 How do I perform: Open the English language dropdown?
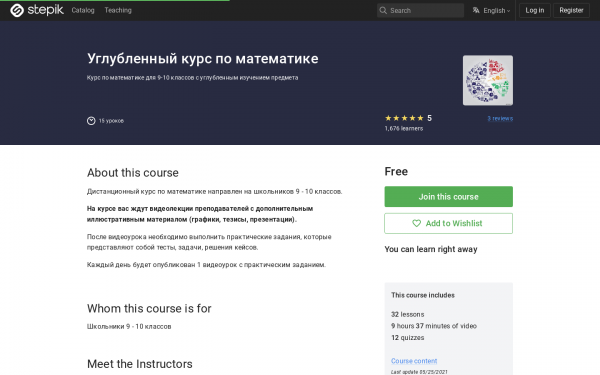point(496,11)
